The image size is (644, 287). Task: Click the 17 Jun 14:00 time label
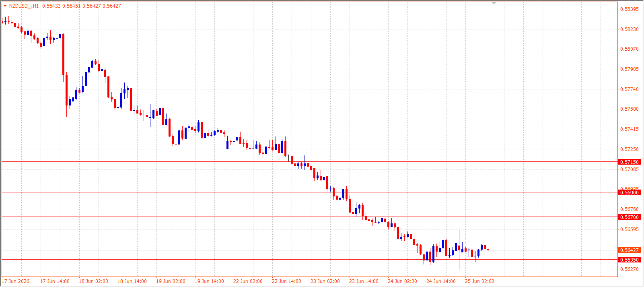point(55,281)
